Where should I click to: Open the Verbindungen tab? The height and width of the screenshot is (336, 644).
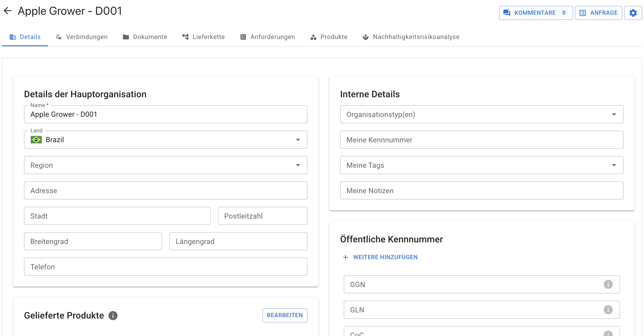(82, 37)
